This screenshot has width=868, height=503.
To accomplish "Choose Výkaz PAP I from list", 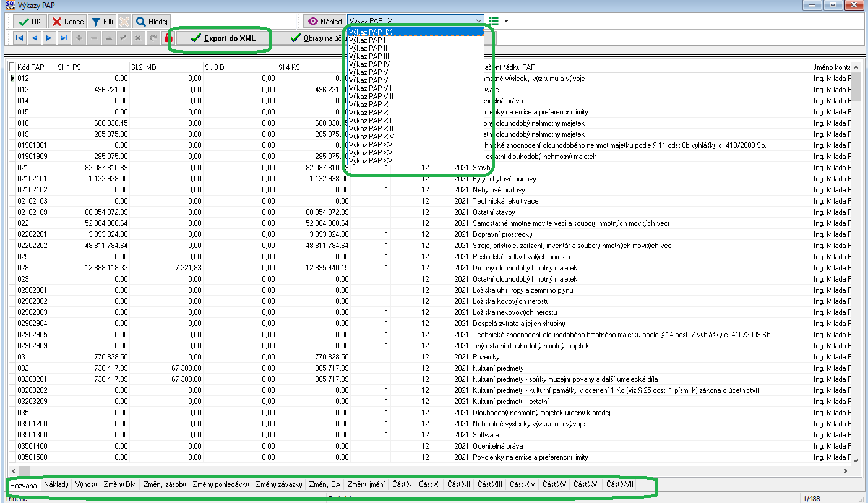I will pos(416,40).
